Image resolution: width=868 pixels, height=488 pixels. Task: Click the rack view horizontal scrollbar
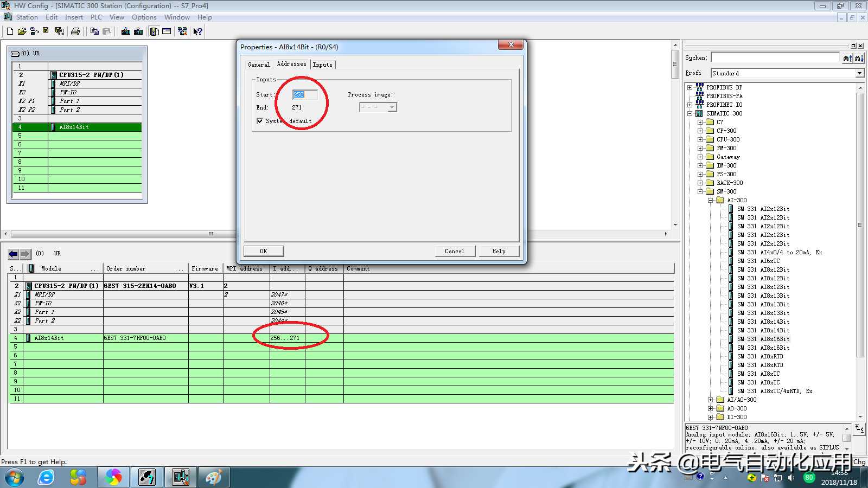click(x=123, y=234)
